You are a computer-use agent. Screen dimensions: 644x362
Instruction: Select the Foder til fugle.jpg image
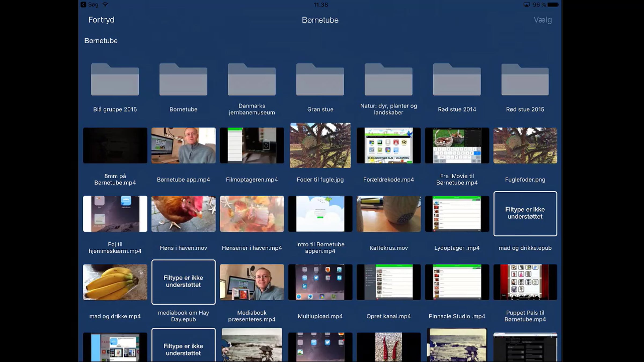coord(320,145)
